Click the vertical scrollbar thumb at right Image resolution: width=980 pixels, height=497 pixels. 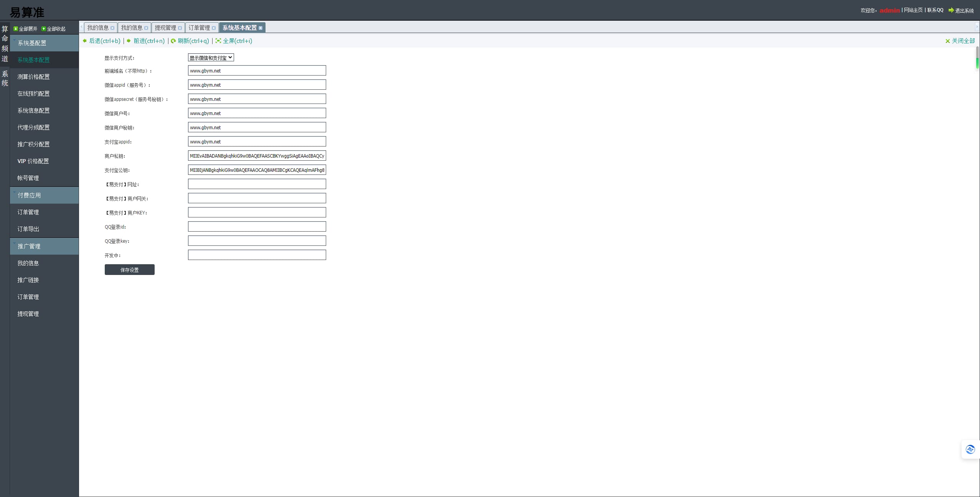[977, 58]
